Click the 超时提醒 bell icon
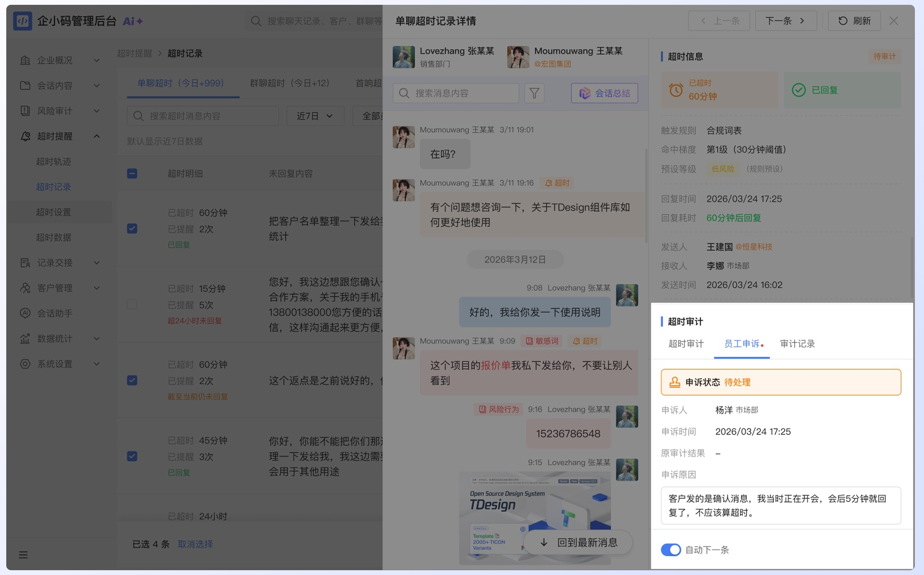The image size is (924, 575). pyautogui.click(x=25, y=136)
